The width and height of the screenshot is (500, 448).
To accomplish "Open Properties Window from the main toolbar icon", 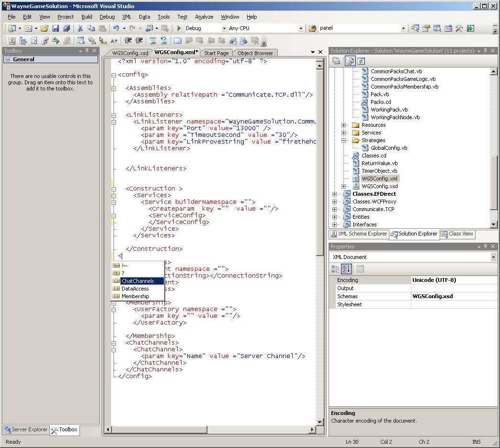I will coord(426,28).
